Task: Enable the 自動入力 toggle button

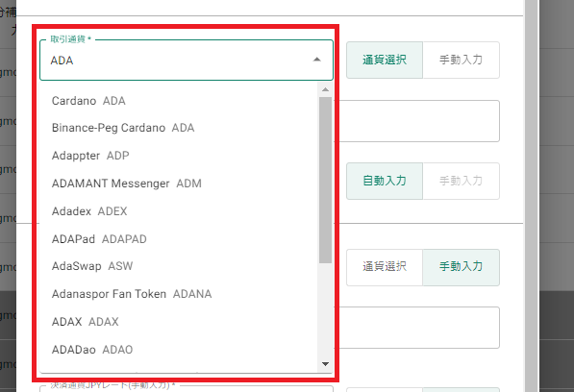Action: click(x=385, y=181)
